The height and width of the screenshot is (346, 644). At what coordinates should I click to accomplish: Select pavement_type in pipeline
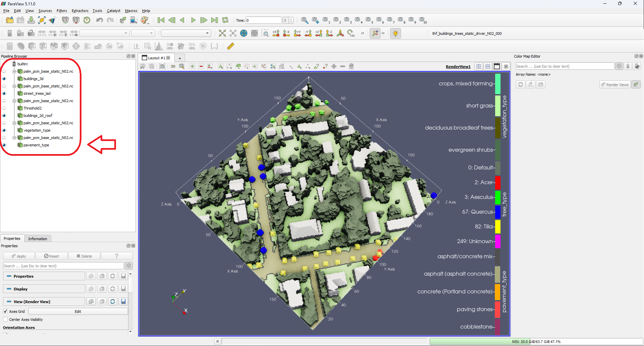point(36,145)
